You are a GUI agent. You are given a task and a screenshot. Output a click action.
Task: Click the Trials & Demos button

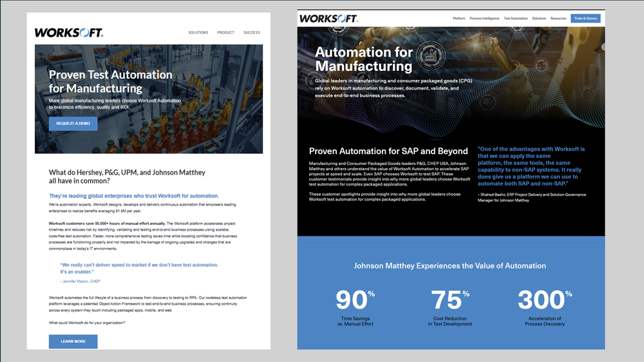tap(585, 19)
